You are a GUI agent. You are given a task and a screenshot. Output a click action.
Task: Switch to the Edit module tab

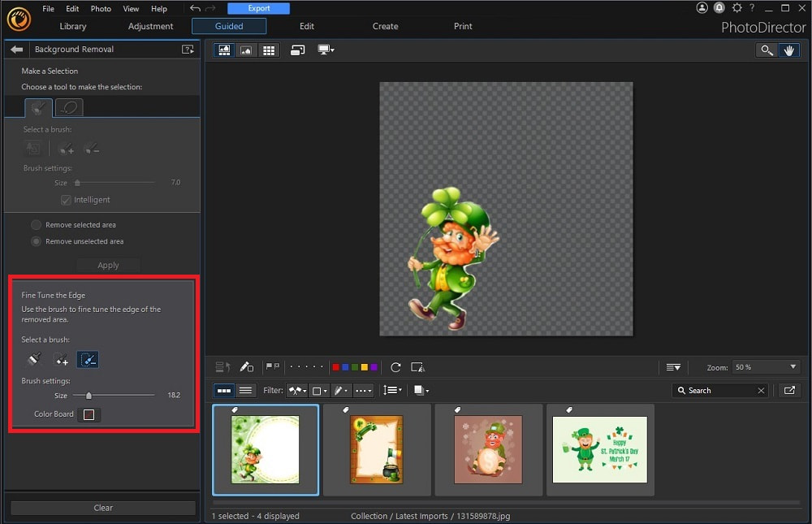point(306,26)
